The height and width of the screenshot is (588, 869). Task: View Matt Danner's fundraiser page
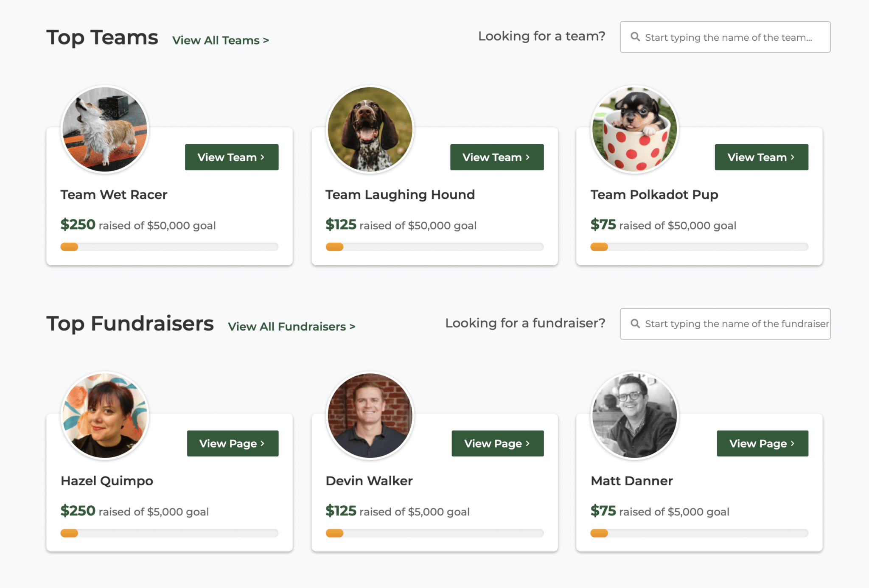(762, 443)
